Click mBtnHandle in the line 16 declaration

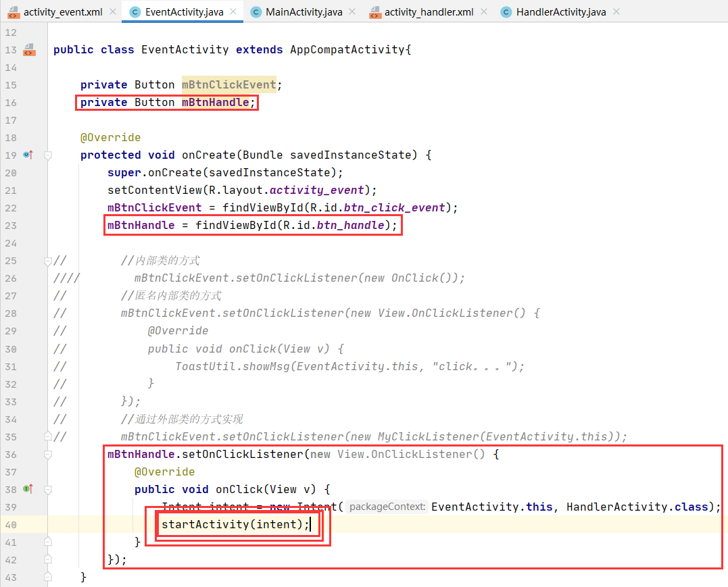(216, 102)
